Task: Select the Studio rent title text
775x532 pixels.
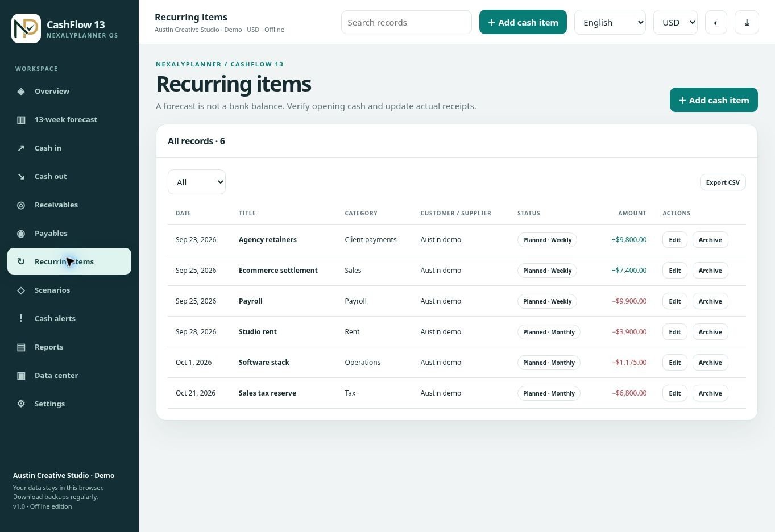Action: (x=258, y=332)
